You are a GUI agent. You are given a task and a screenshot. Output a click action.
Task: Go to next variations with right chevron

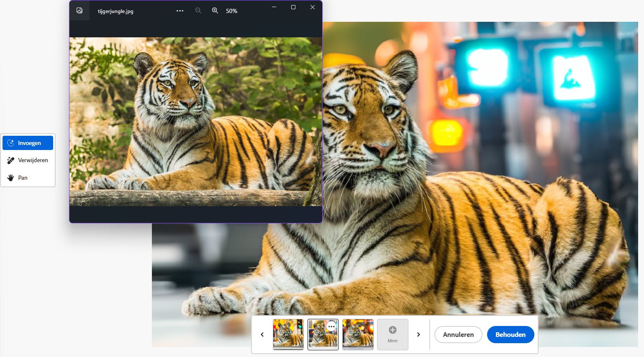point(418,334)
